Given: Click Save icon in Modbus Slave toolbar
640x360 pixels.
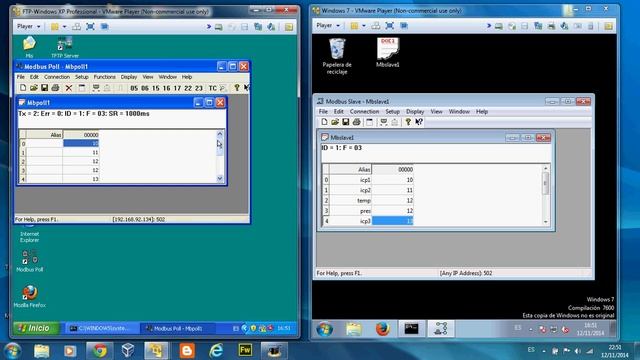Looking at the screenshot, I should pos(346,122).
